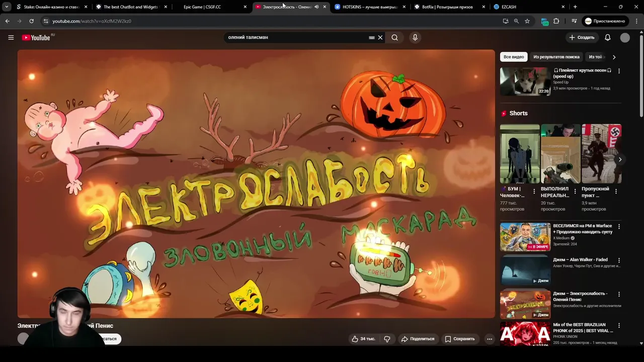Open options for ВЕСЕЛИМСЯ на РМ в Warface
The height and width of the screenshot is (362, 644).
coord(619,227)
